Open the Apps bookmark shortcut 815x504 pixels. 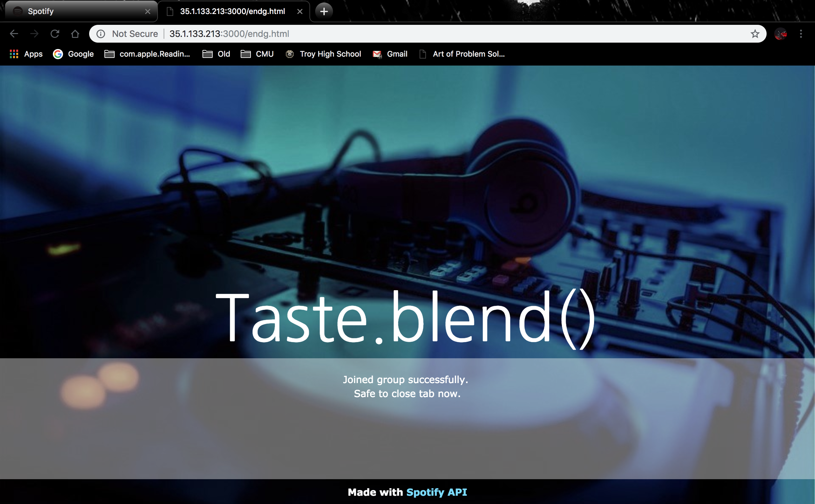pyautogui.click(x=26, y=54)
